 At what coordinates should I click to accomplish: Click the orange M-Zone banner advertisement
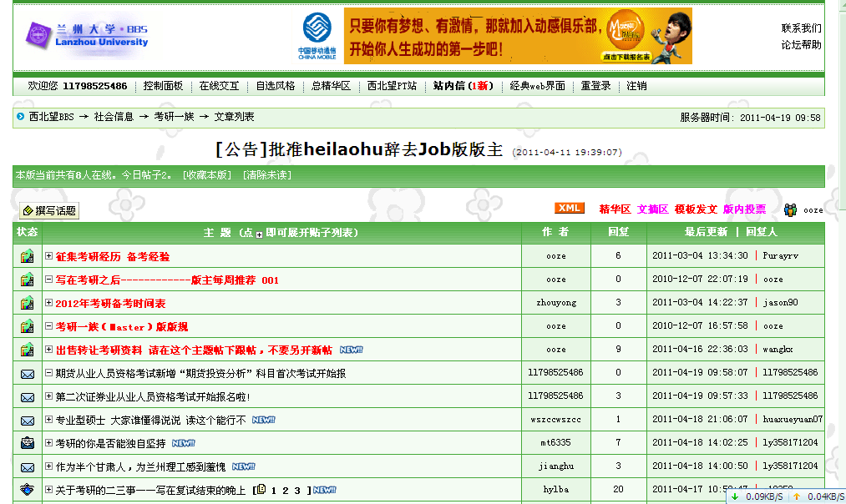pos(518,36)
